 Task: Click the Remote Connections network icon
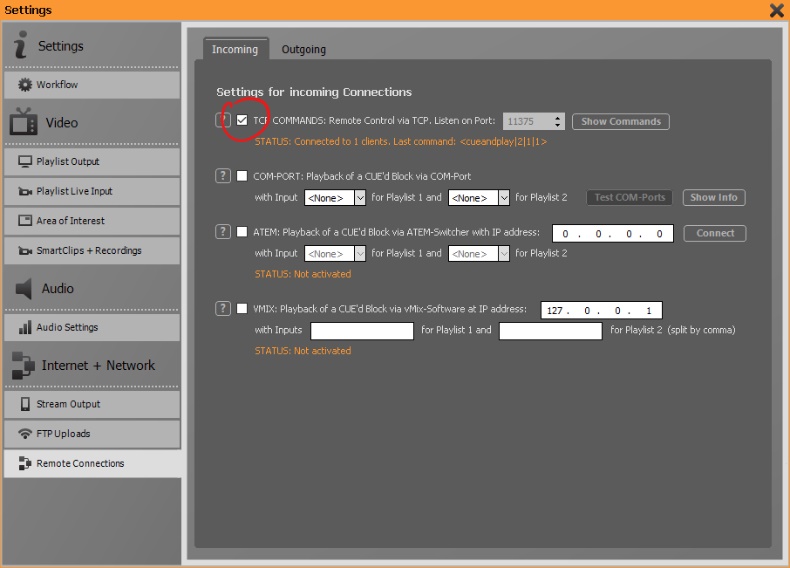(25, 463)
